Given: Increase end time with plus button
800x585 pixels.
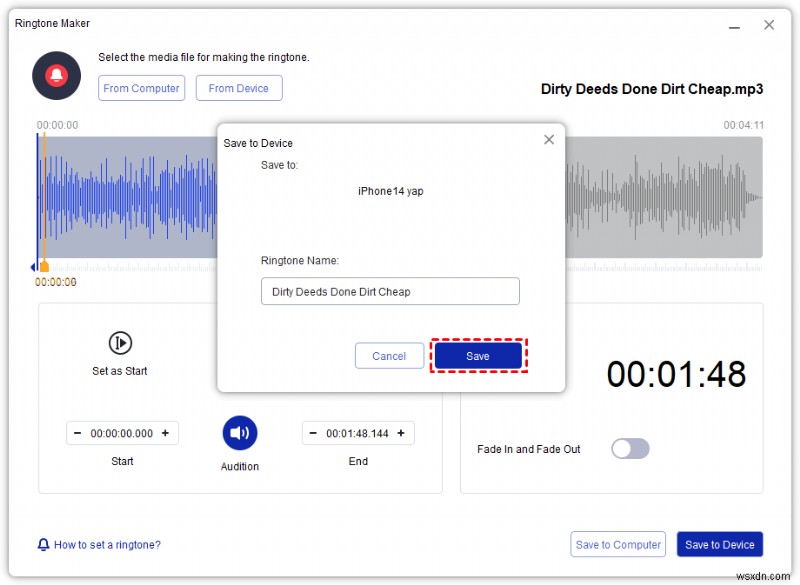Looking at the screenshot, I should (x=401, y=433).
